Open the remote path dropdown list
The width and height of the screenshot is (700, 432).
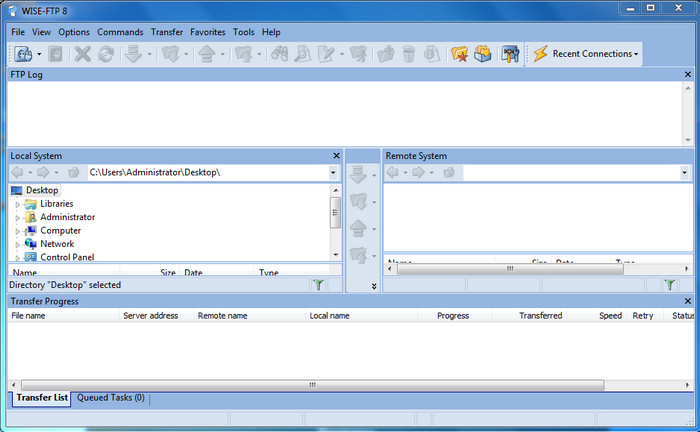pos(685,173)
